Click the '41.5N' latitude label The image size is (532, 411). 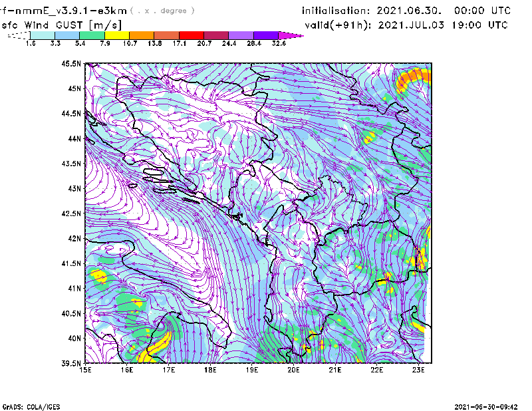pos(72,263)
